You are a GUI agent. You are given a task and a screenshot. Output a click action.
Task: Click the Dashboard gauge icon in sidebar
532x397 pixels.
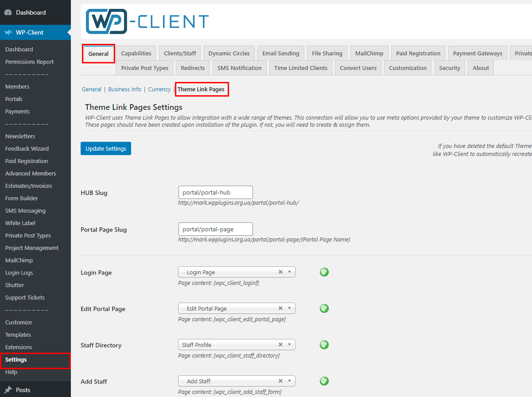click(x=8, y=12)
